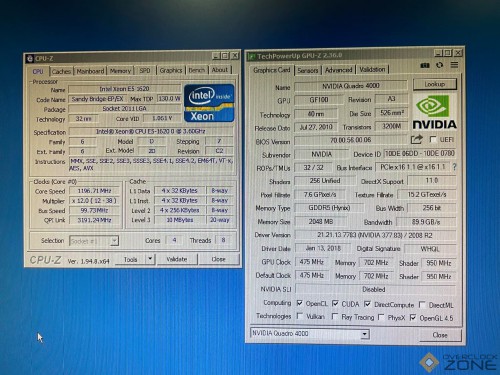Open the GPU-Z hamburger menu icon

(x=454, y=65)
